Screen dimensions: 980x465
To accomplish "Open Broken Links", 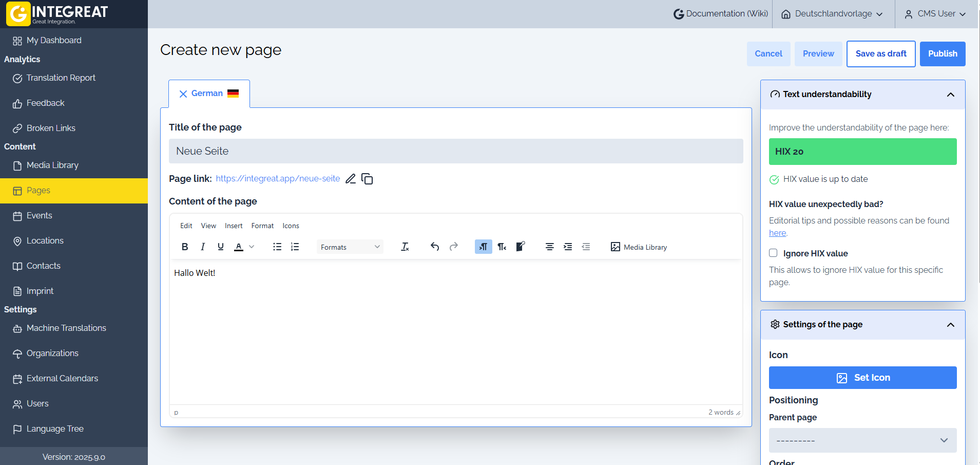I will tap(74, 128).
